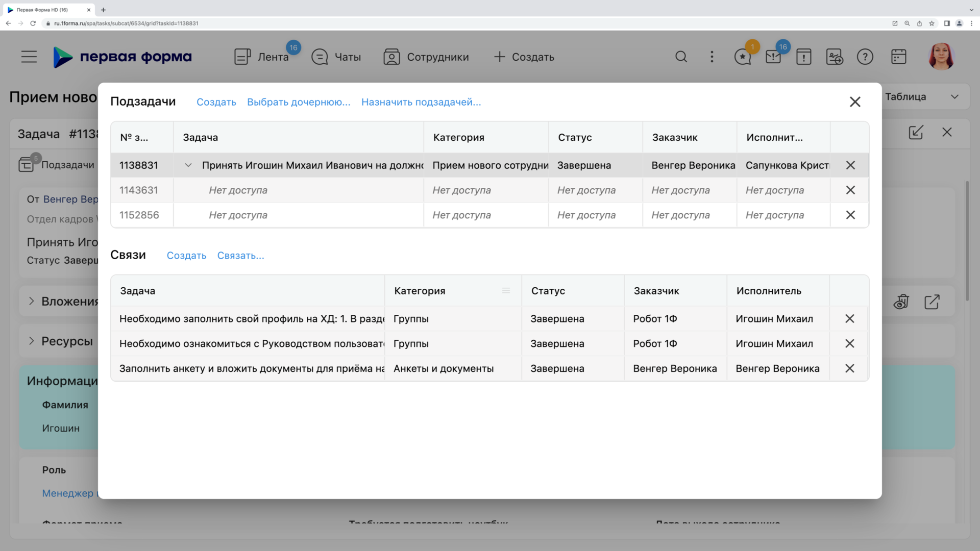Image resolution: width=980 pixels, height=551 pixels.
Task: Click Назначить подзадачей link
Action: (421, 102)
